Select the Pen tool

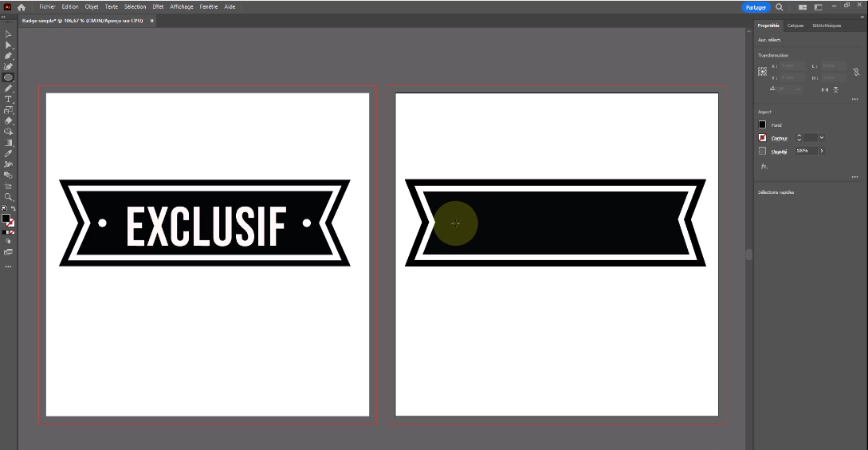coord(8,56)
